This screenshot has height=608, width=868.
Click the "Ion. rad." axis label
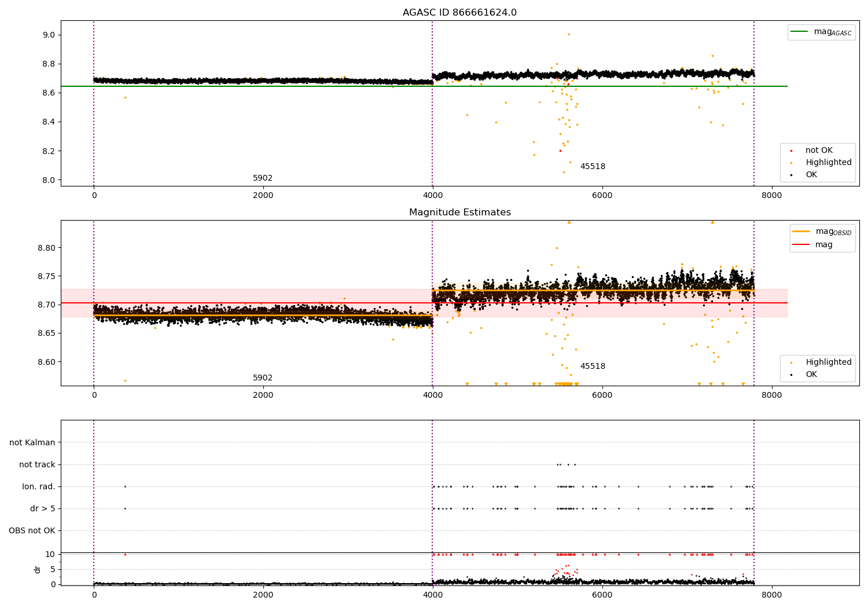tap(39, 486)
